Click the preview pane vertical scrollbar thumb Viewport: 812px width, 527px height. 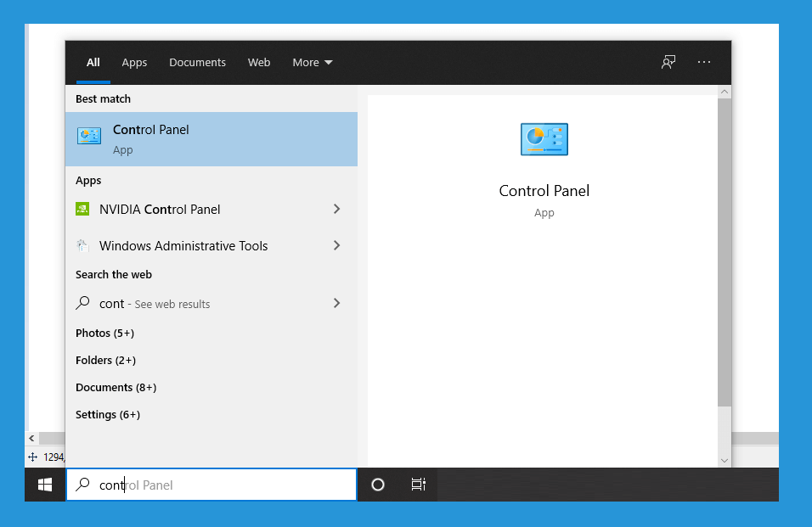[x=725, y=252]
